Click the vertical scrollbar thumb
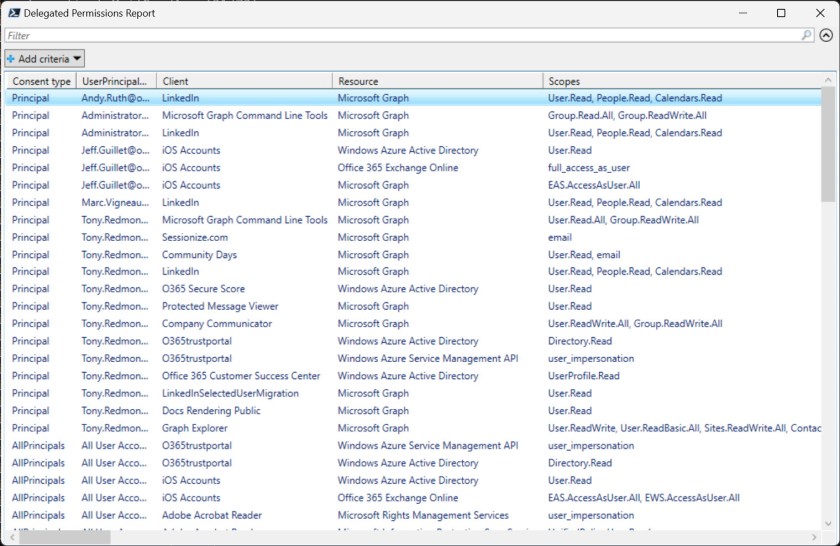Viewport: 840px width, 546px height. [828, 144]
